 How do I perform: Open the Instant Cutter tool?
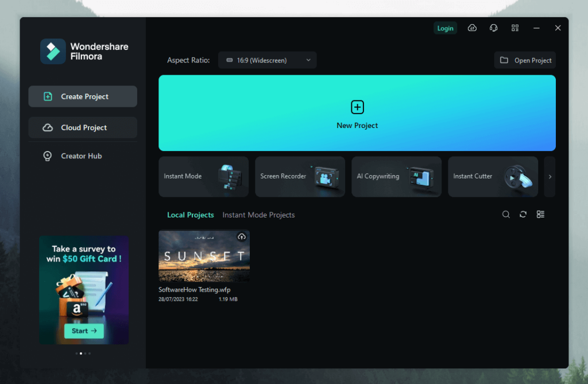(493, 177)
